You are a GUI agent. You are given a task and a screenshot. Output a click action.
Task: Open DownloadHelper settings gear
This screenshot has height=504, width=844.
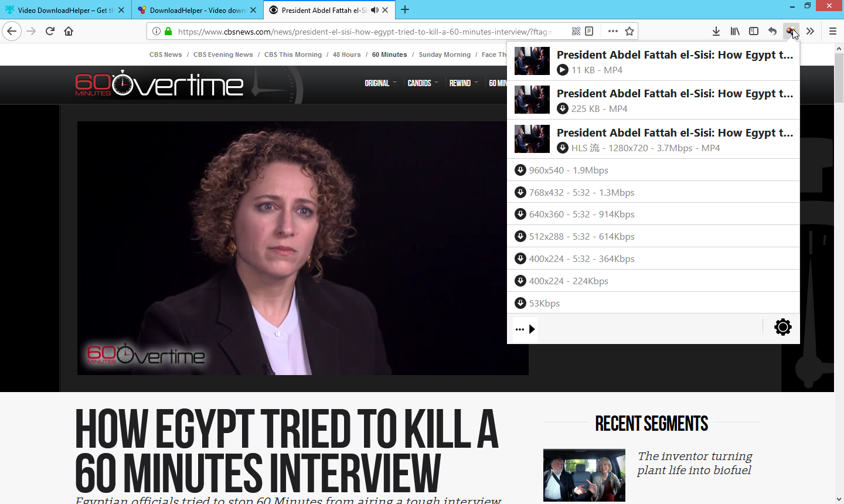[783, 327]
